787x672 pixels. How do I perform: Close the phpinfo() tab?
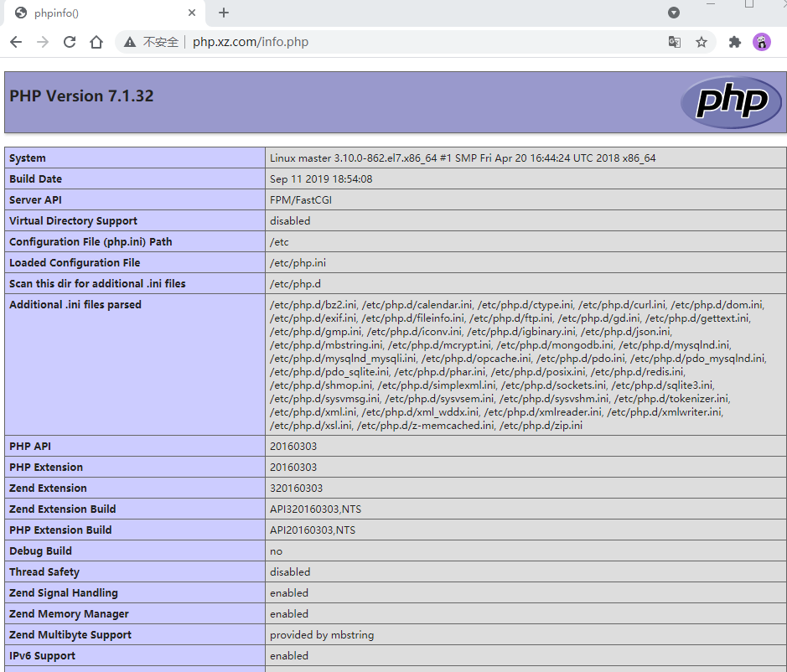pos(192,13)
